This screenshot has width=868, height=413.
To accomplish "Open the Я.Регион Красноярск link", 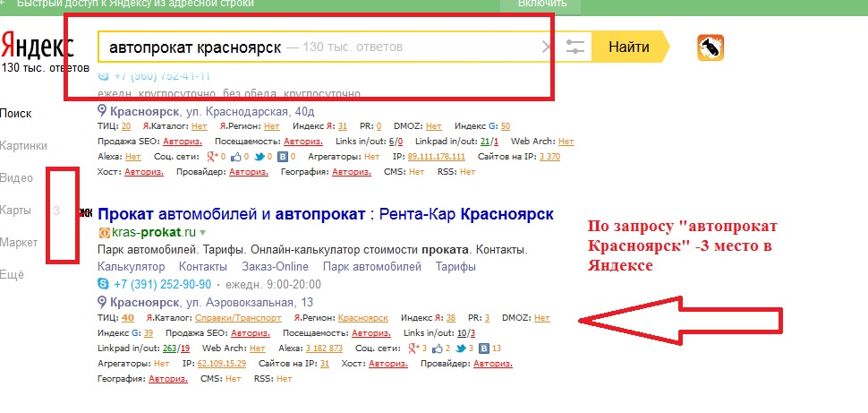I will pos(363,318).
